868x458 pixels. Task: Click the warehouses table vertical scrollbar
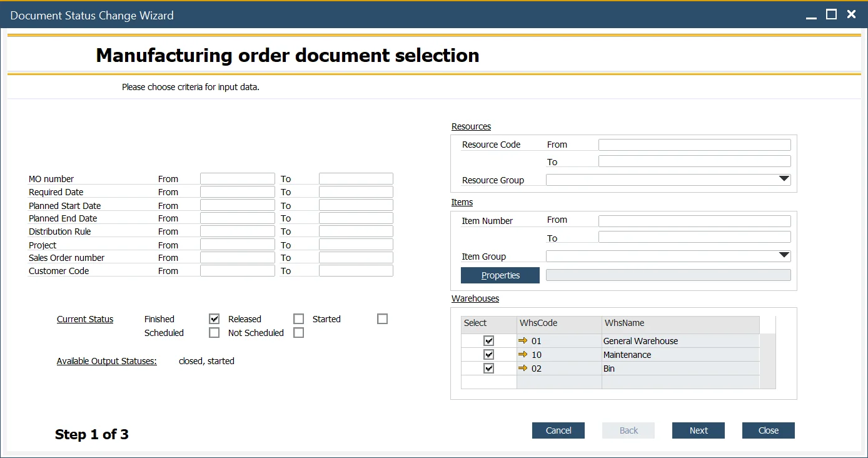767,361
